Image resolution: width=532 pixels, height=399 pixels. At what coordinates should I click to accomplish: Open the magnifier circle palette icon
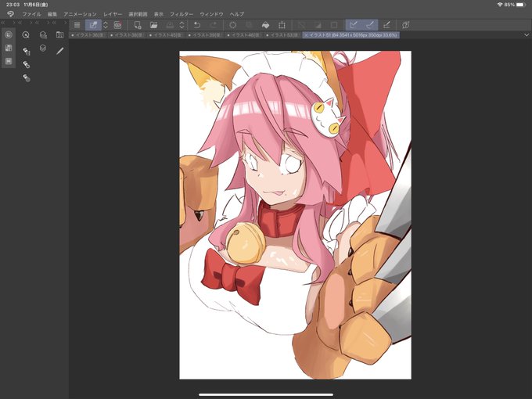pyautogui.click(x=26, y=34)
